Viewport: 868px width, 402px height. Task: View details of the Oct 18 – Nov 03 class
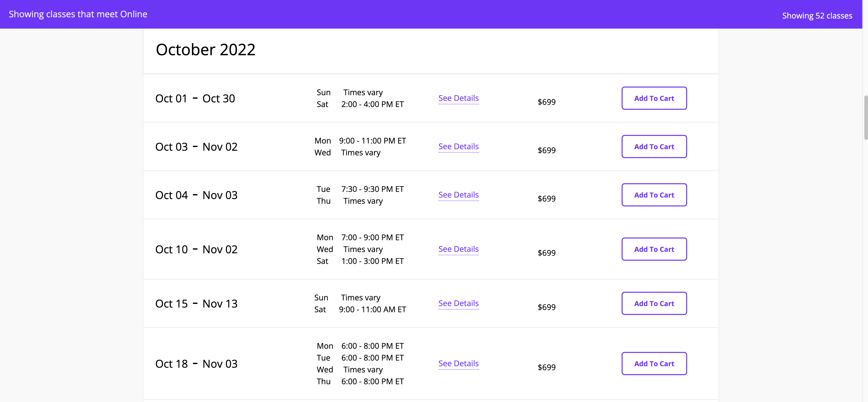(458, 364)
